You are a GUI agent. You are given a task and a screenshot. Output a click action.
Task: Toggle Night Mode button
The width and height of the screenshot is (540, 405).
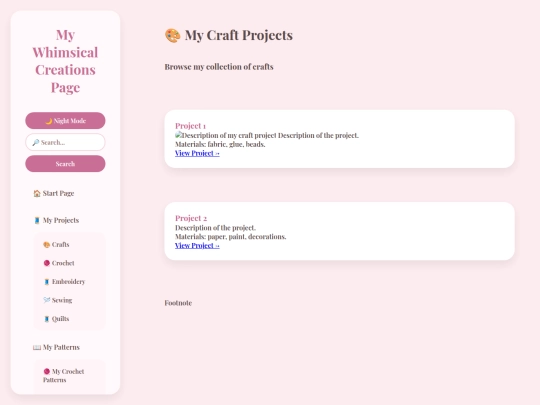65,121
